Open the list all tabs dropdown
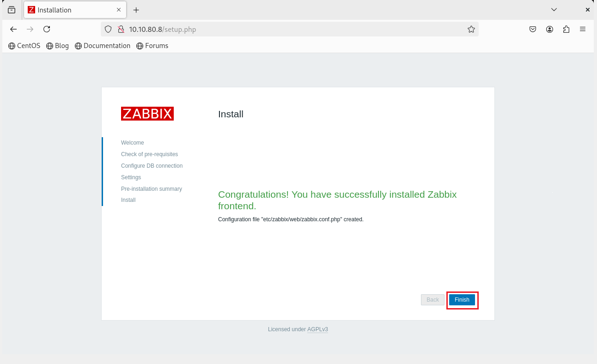 tap(554, 10)
